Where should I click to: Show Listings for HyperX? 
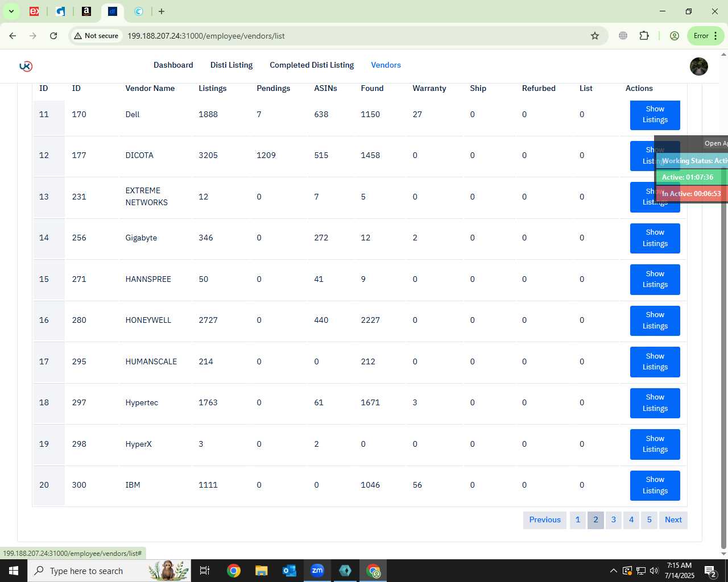click(x=655, y=444)
